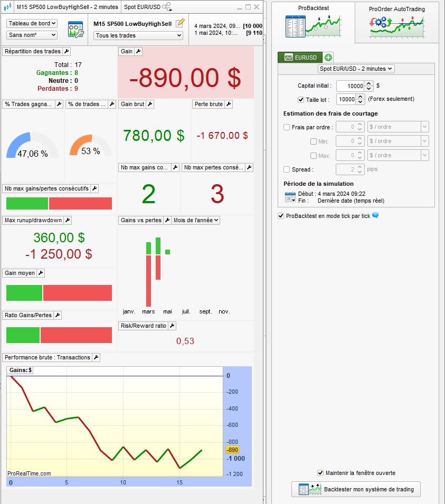Click the Capital initial input field

pyautogui.click(x=351, y=86)
